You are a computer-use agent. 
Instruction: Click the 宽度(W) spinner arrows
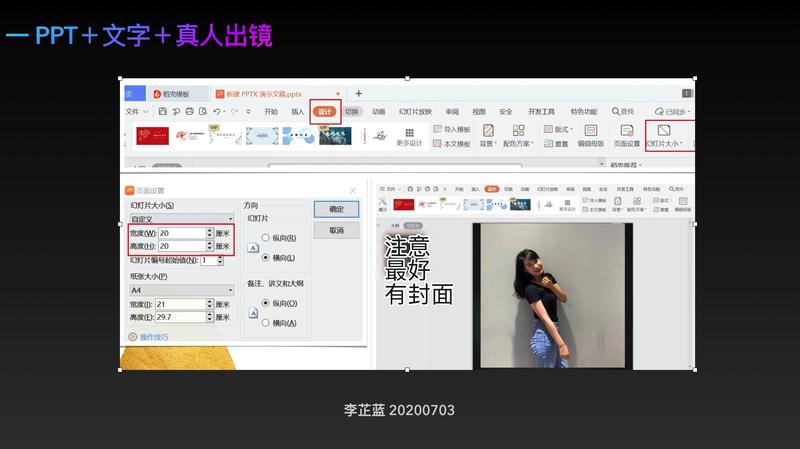point(209,233)
